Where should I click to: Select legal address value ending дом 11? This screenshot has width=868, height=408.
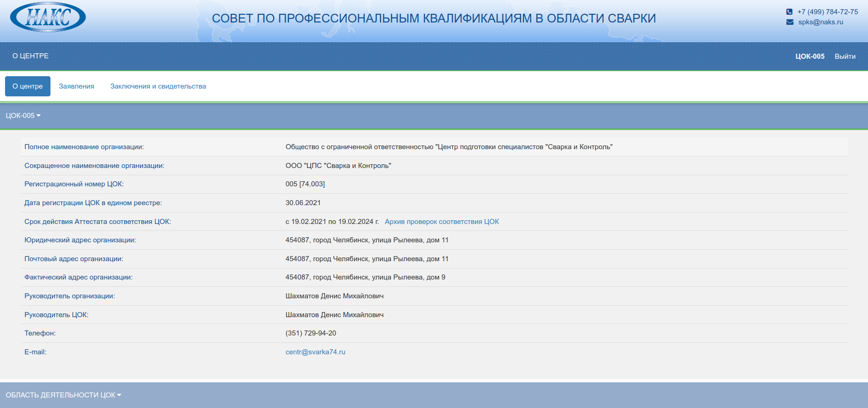point(367,240)
